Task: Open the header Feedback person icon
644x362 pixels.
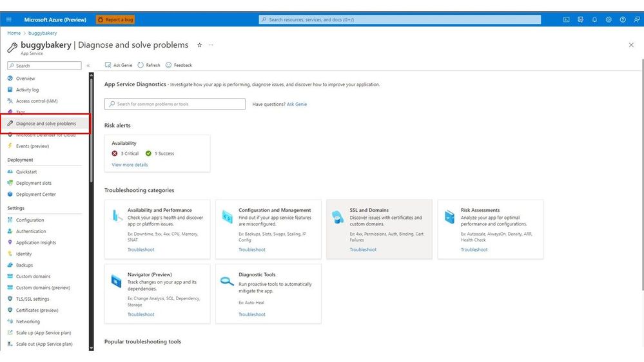Action: click(x=637, y=19)
